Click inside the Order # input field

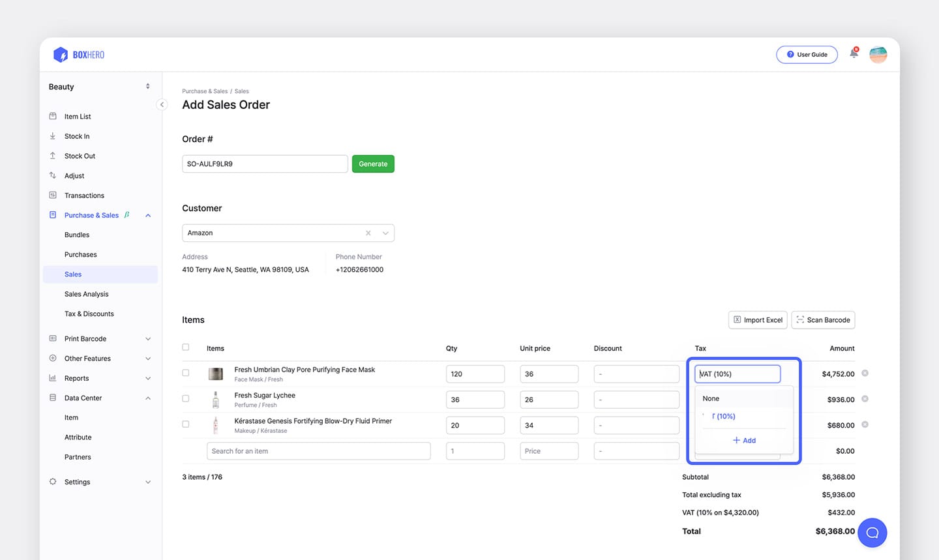point(264,164)
